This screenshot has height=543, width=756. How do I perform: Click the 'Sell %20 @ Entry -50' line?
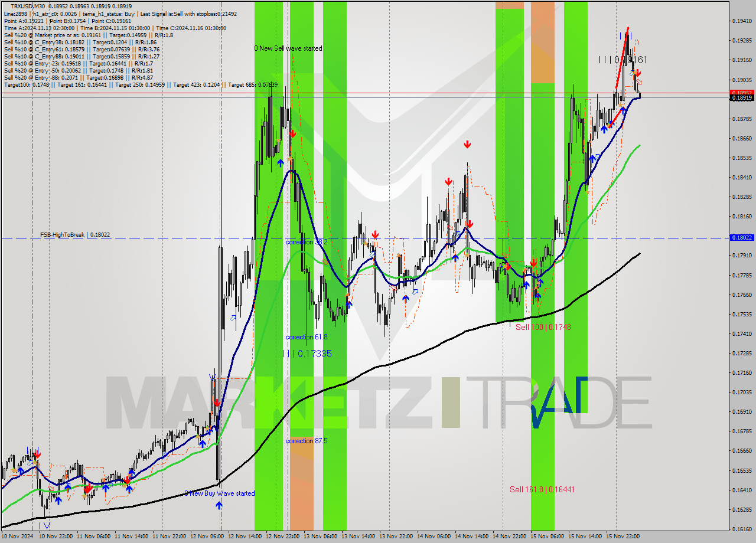click(79, 70)
